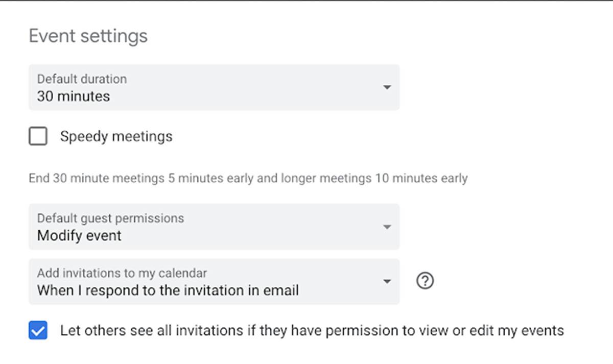Click the help icon beside invitation settings
This screenshot has width=613, height=364.
click(x=426, y=281)
